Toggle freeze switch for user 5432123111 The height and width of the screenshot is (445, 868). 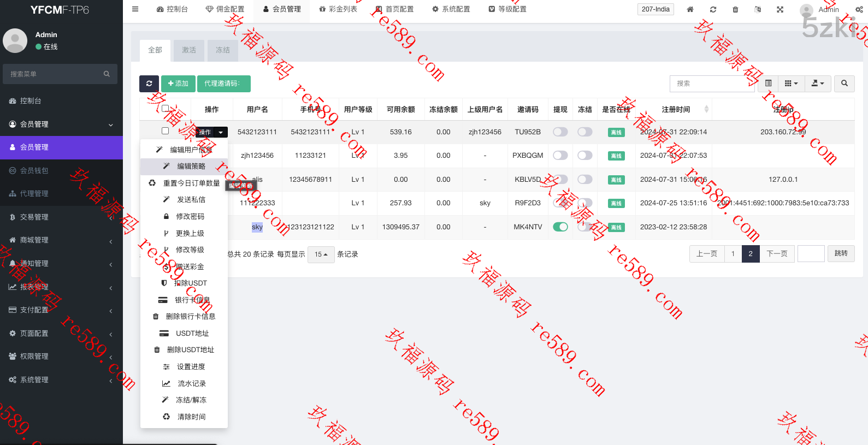(x=584, y=132)
